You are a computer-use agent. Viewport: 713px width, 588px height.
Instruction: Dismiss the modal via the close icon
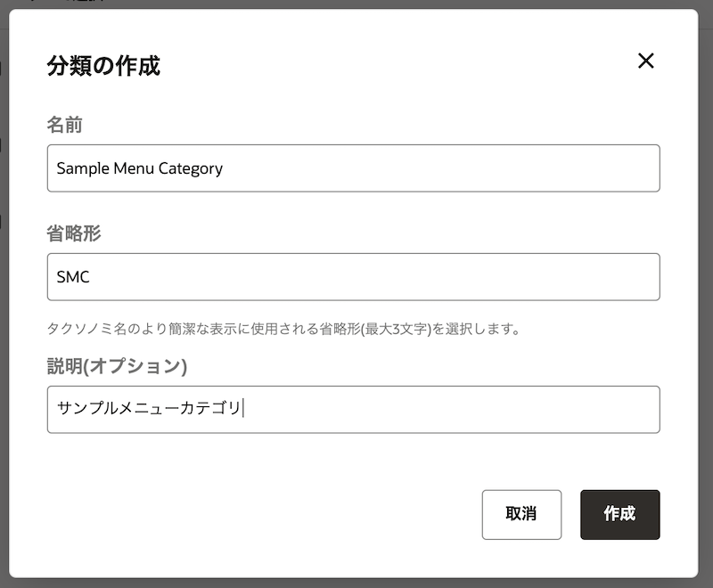click(x=645, y=61)
